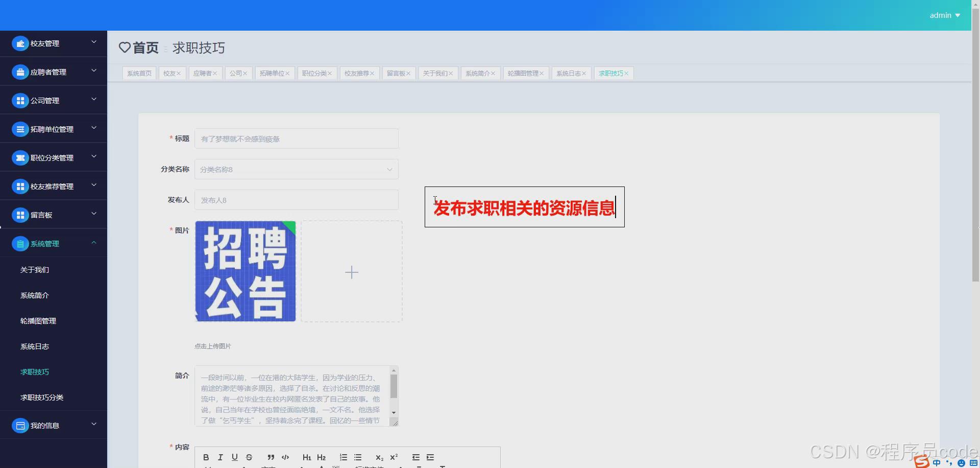Toggle Chinese/English mode on Sogou input tray
Image resolution: width=980 pixels, height=468 pixels.
pyautogui.click(x=937, y=463)
